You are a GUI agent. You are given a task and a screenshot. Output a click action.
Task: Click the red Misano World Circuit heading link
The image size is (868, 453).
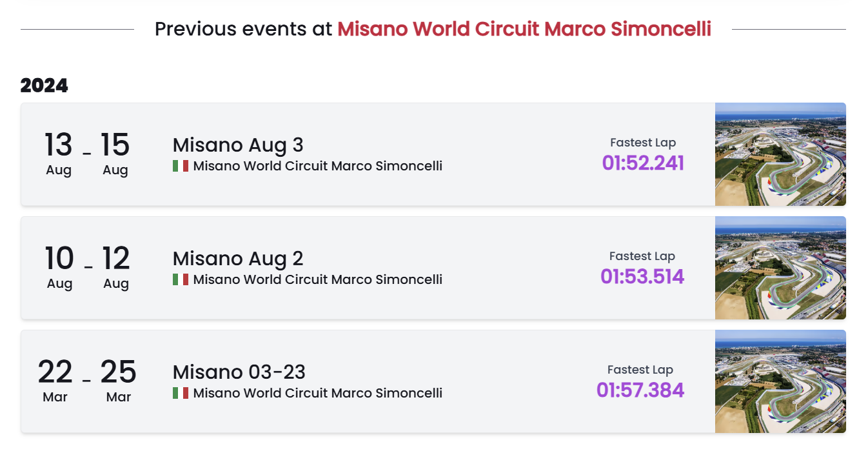click(x=524, y=29)
